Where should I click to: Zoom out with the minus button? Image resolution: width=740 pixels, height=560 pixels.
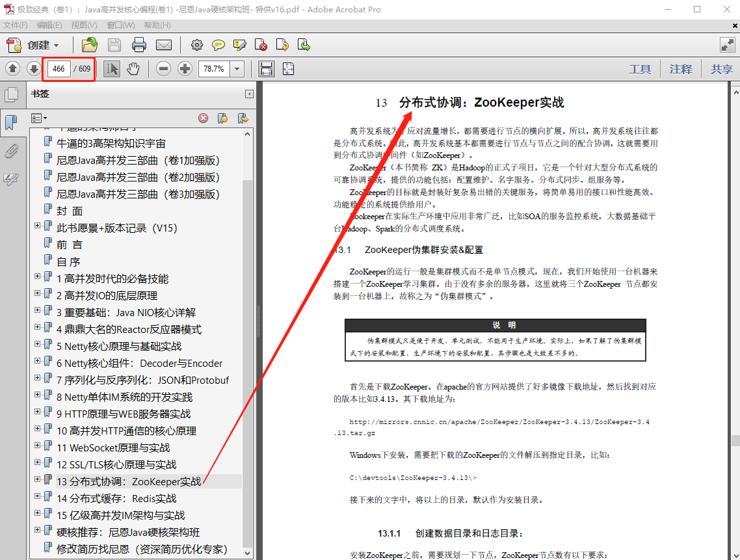[x=163, y=69]
